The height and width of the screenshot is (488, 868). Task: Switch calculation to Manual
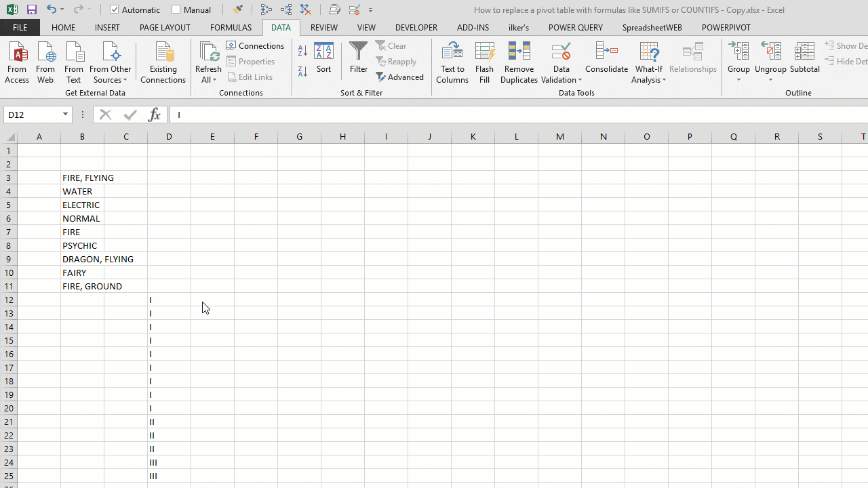(x=193, y=9)
